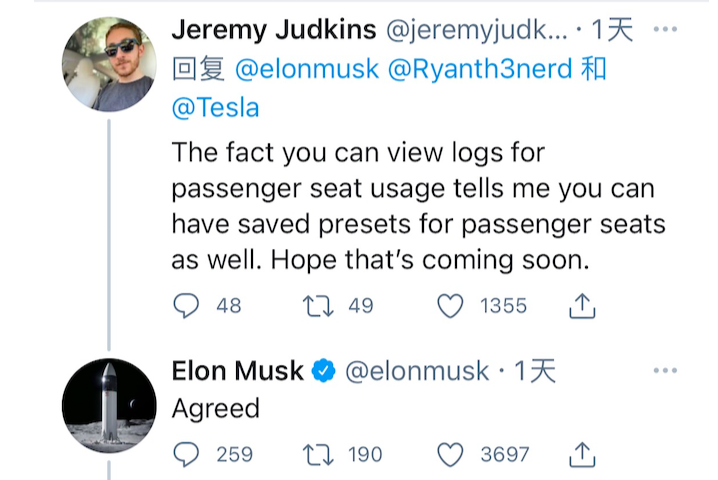The width and height of the screenshot is (718, 480).
Task: Like Jeremy Judkins' tweet
Action: (x=451, y=306)
